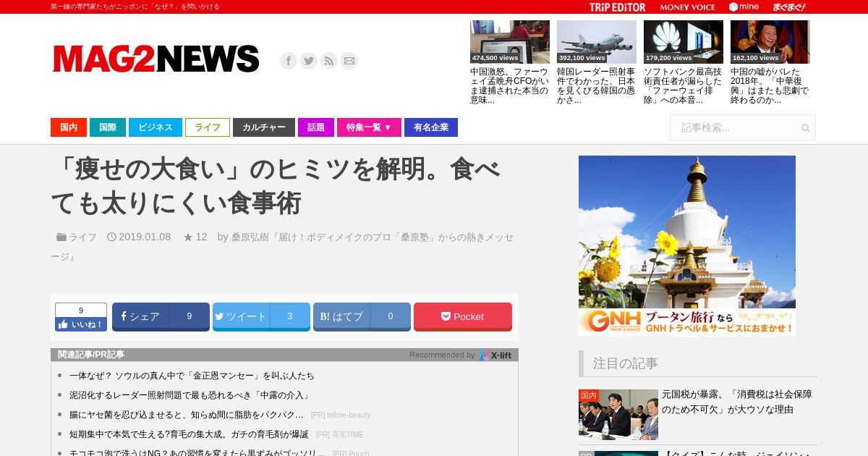This screenshot has height=456, width=868.
Task: Open thumbnail with 392,100 views
Action: click(597, 42)
